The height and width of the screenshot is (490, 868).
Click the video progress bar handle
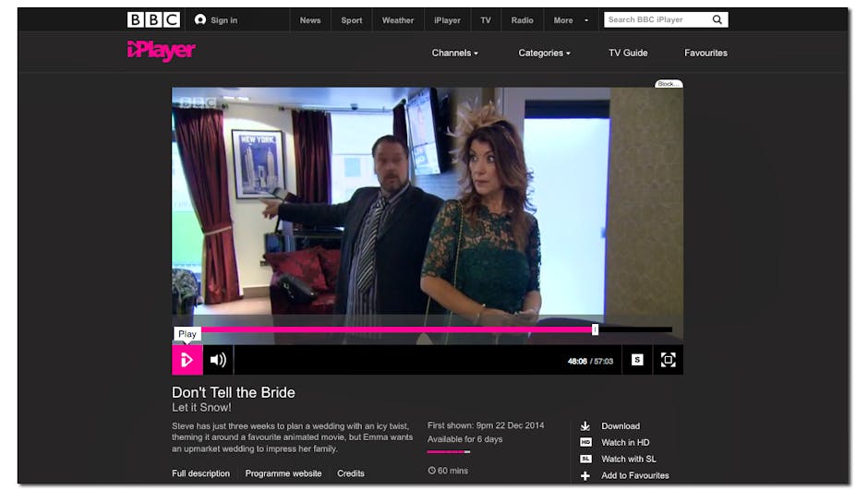(x=595, y=329)
